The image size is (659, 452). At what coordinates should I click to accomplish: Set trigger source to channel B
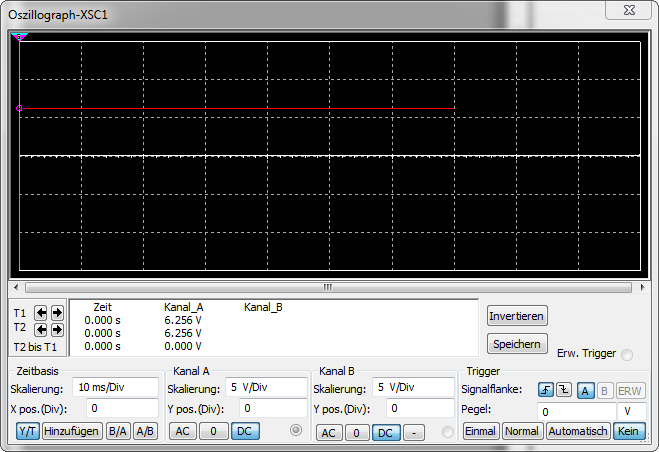coord(604,391)
